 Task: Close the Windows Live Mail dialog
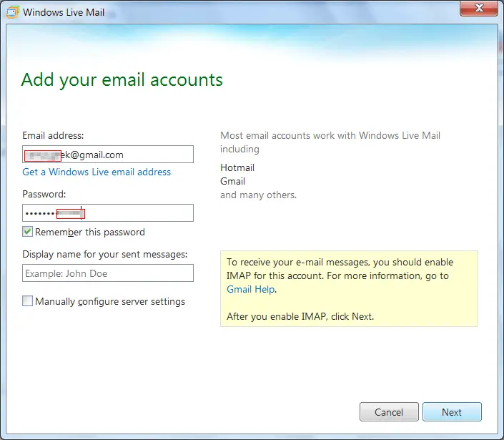point(478,8)
